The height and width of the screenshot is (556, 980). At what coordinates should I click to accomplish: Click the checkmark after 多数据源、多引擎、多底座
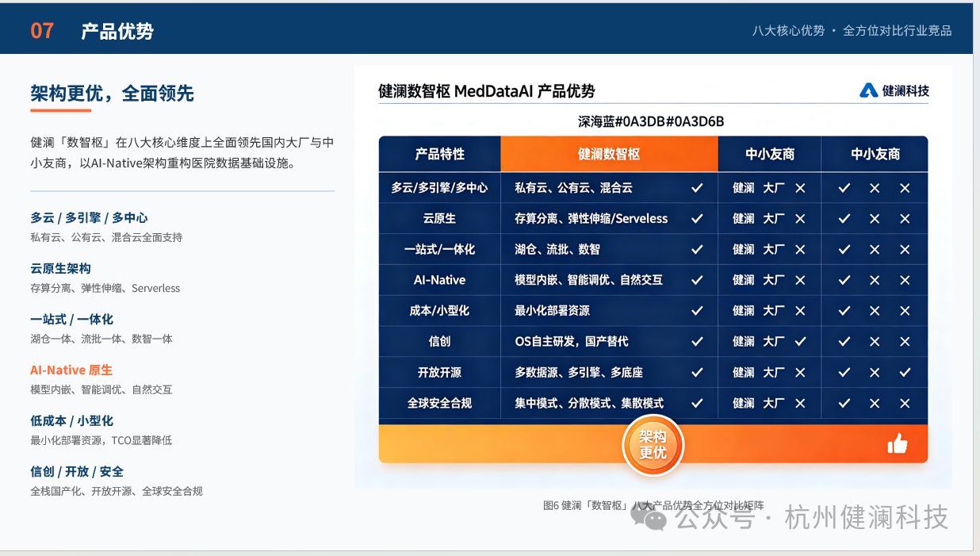(x=697, y=372)
